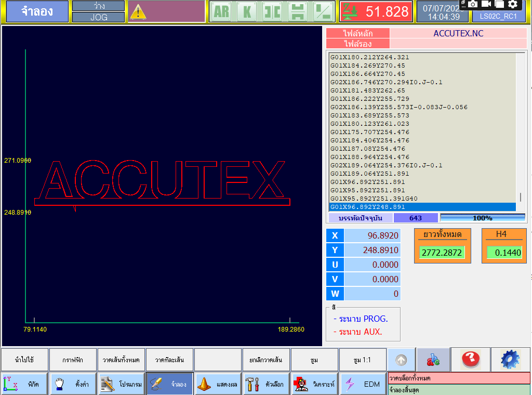Select line G02X186.746Y270.294I0.J-0.1
Screen dimensions: 532x395
422,82
